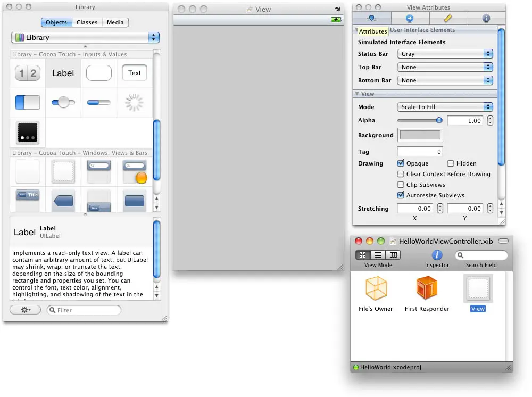The image size is (532, 397).
Task: Open the Mode dropdown showing Scale To Fill
Action: [445, 107]
